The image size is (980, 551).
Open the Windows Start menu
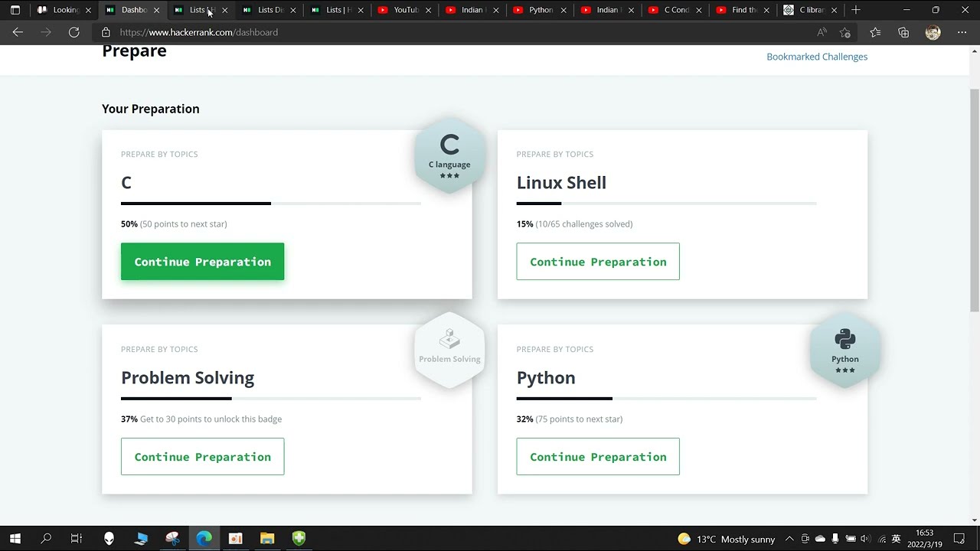point(15,539)
